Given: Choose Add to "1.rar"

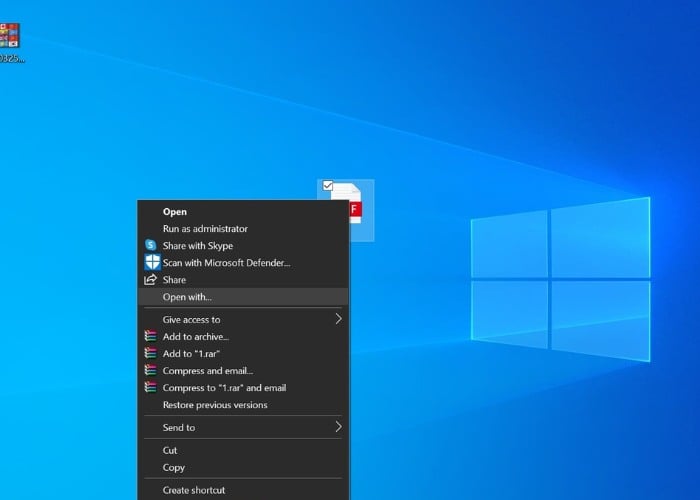Looking at the screenshot, I should click(243, 354).
